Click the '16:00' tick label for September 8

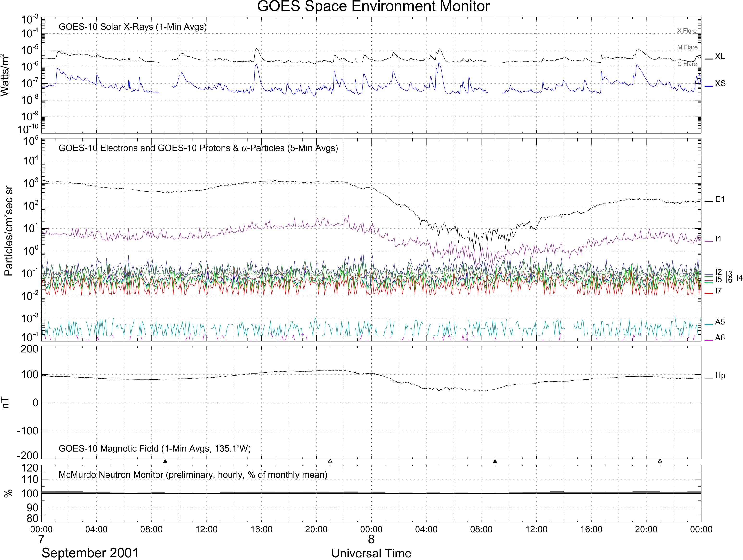591,529
